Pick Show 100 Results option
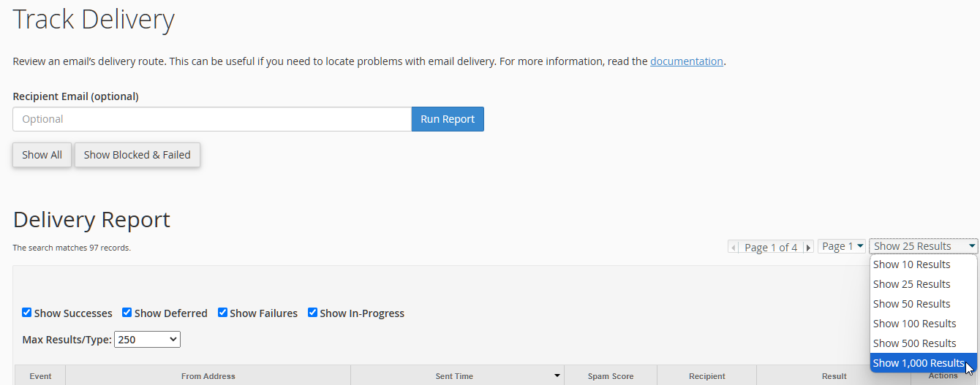The image size is (980, 385). pyautogui.click(x=923, y=324)
